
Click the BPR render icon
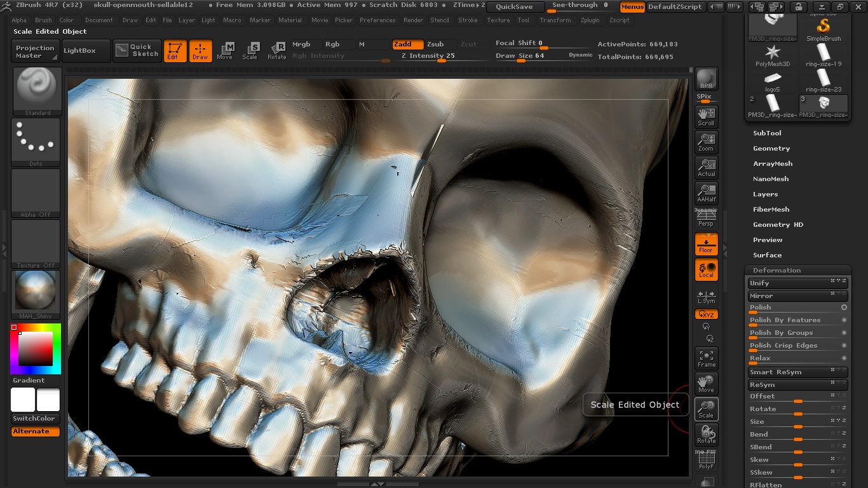click(x=706, y=79)
